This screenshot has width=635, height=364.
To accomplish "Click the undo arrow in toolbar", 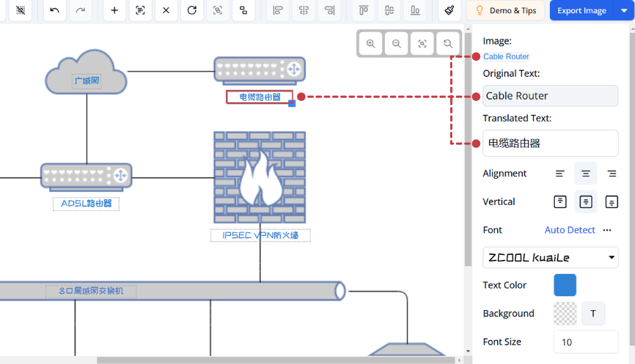I will tap(55, 10).
